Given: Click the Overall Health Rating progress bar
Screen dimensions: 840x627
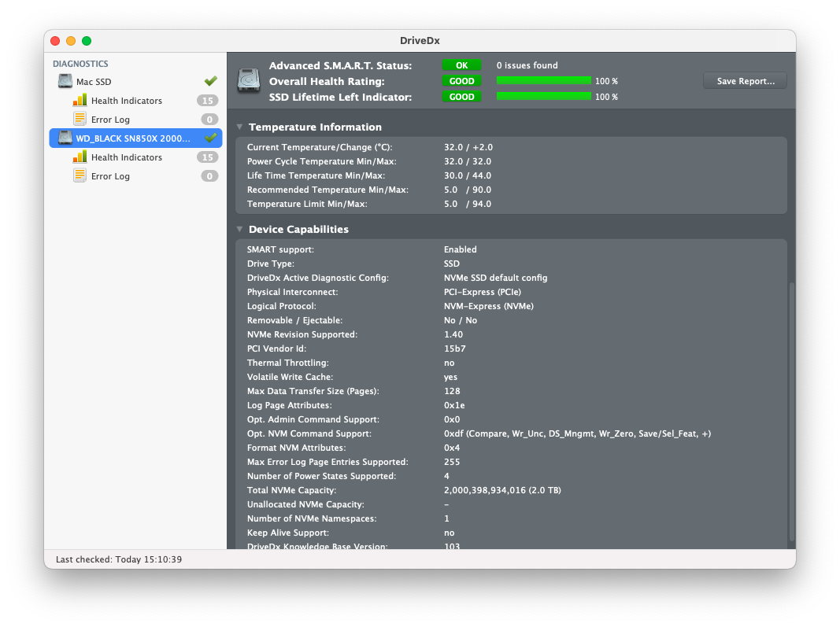Looking at the screenshot, I should pyautogui.click(x=544, y=81).
